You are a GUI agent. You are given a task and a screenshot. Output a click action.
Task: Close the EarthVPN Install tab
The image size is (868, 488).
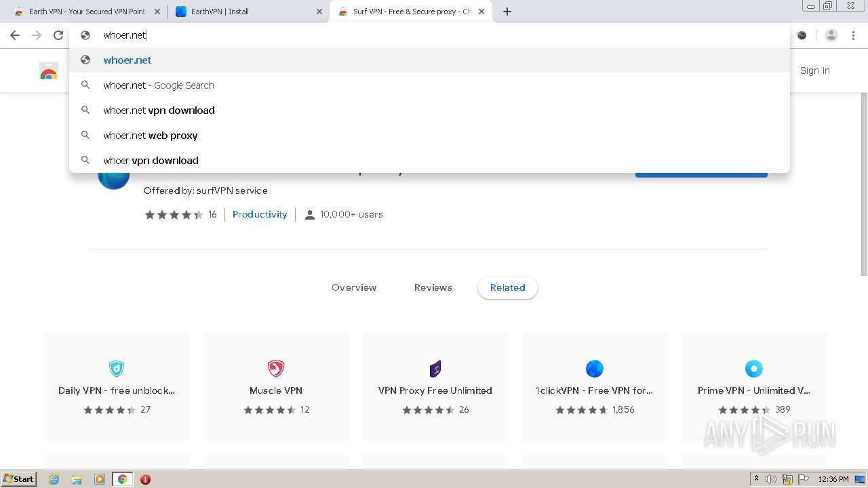point(319,12)
